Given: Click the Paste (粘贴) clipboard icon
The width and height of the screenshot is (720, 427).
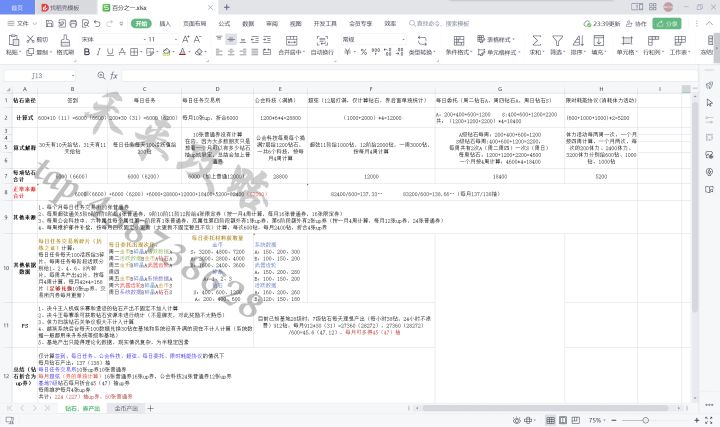Looking at the screenshot, I should (x=12, y=39).
